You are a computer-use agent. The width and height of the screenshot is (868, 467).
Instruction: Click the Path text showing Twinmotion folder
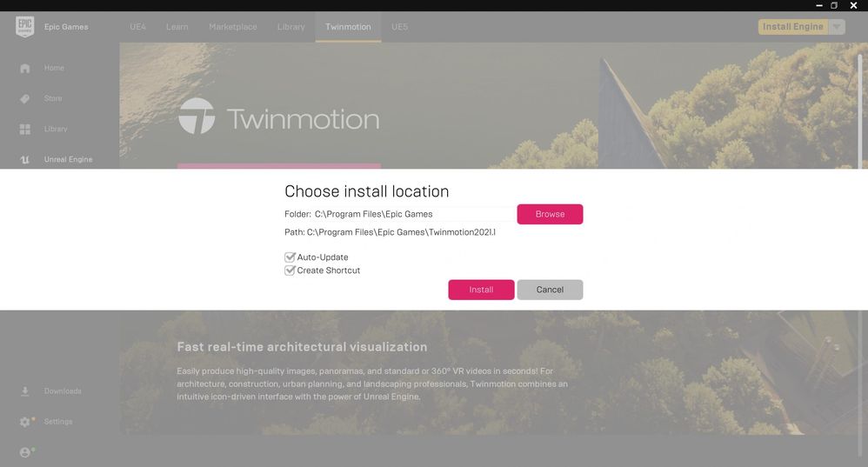(390, 232)
